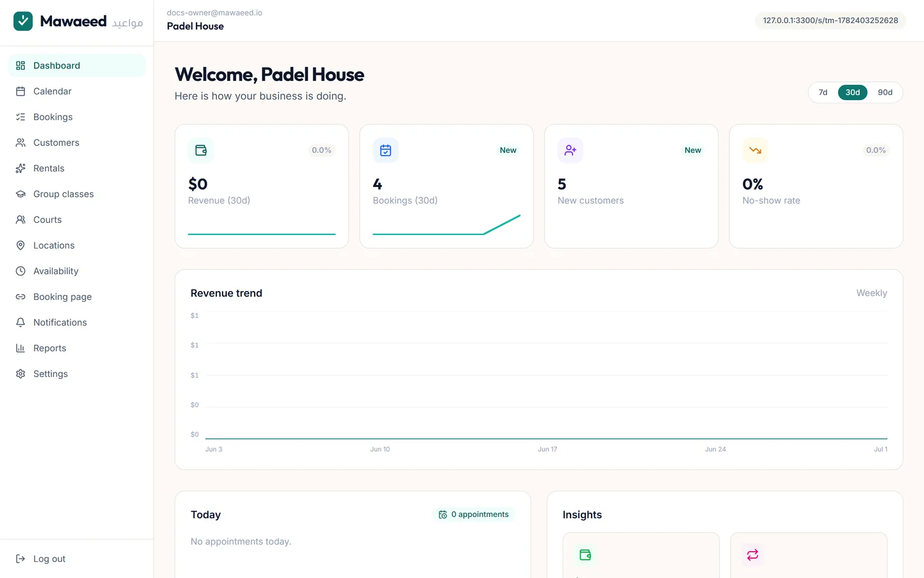
Task: Click the add-user icon on New customers card
Action: 570,150
